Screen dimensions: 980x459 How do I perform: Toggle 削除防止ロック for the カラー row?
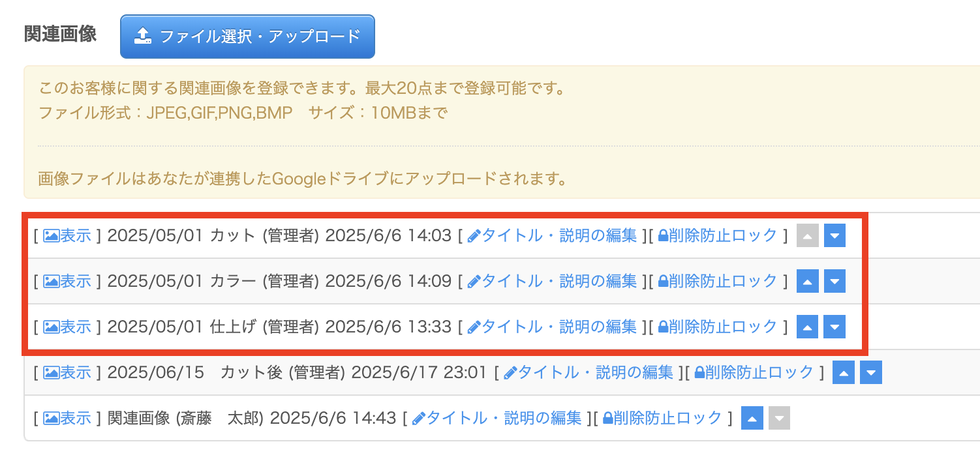point(718,281)
